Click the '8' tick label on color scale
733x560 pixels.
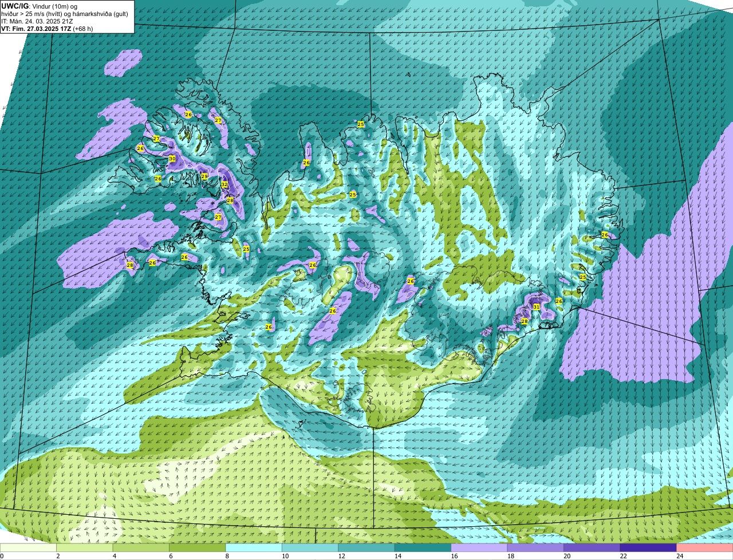click(227, 556)
